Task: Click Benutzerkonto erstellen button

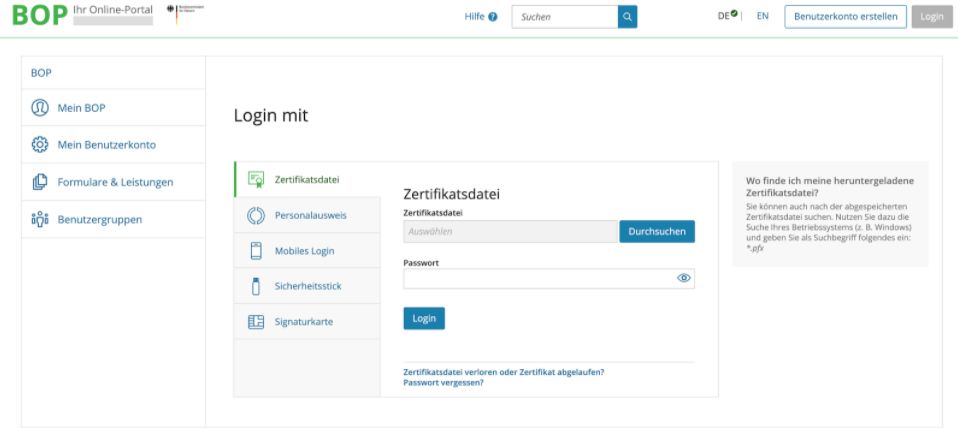Action: [845, 16]
